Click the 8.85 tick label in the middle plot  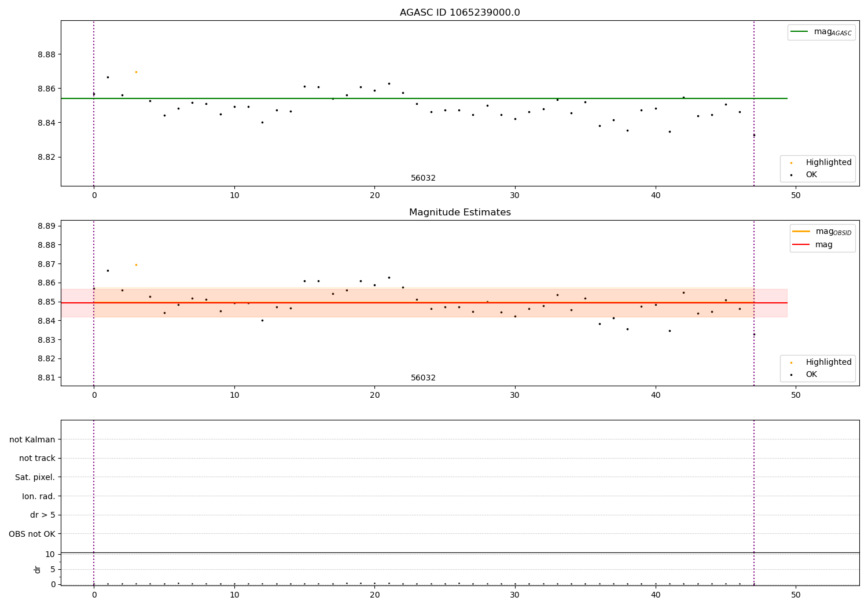coord(46,302)
